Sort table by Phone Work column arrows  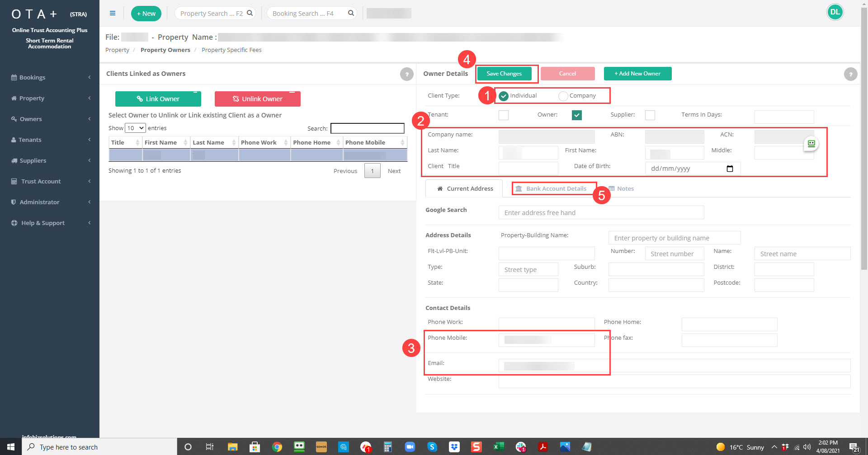pyautogui.click(x=286, y=142)
